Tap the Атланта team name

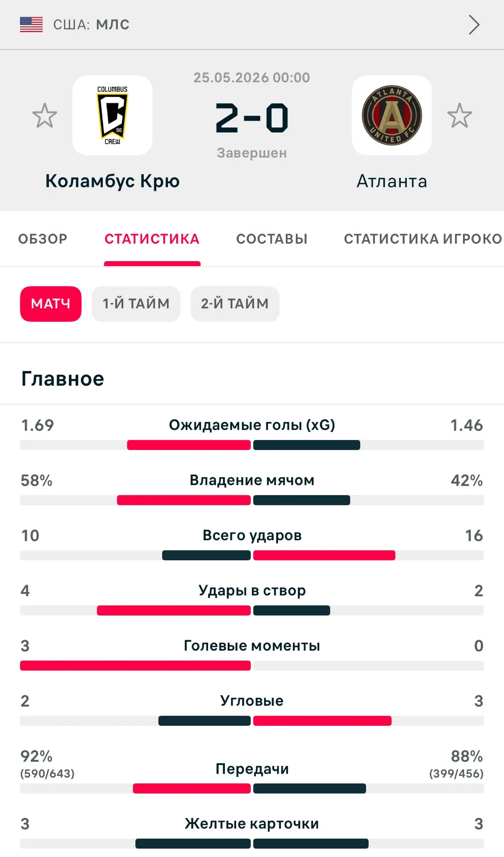(x=392, y=181)
